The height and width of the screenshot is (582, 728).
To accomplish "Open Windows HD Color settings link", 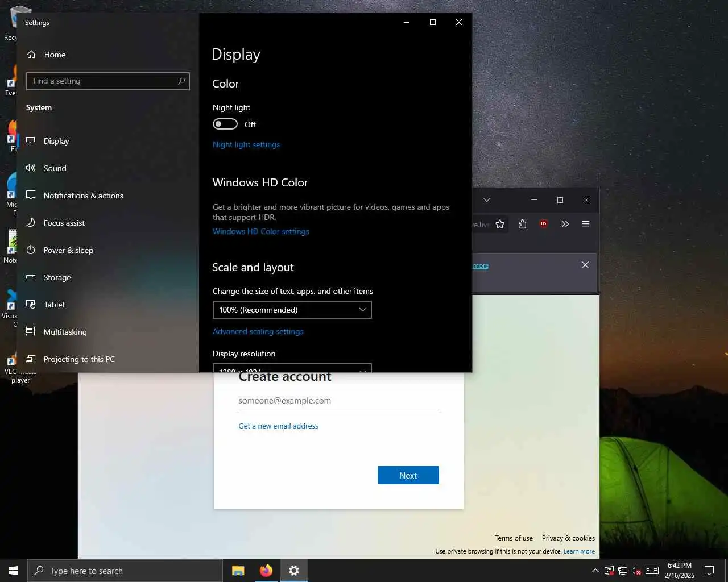I will pos(261,231).
